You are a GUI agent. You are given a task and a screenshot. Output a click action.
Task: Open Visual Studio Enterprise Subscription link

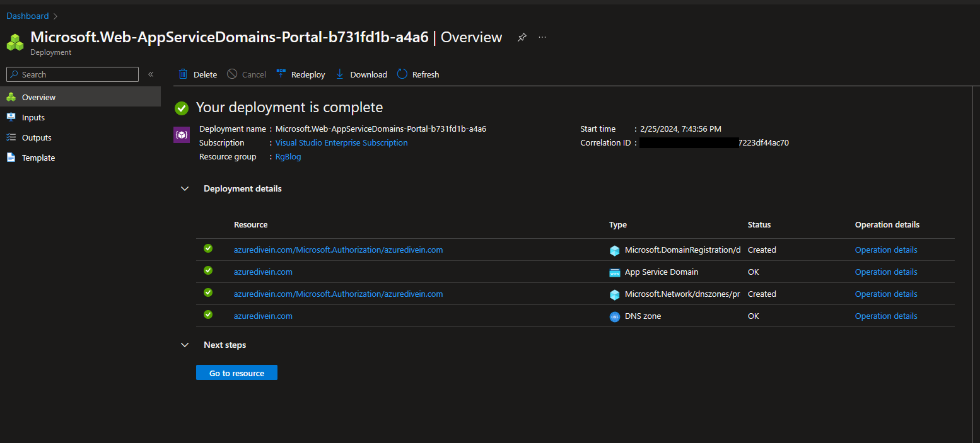[341, 143]
